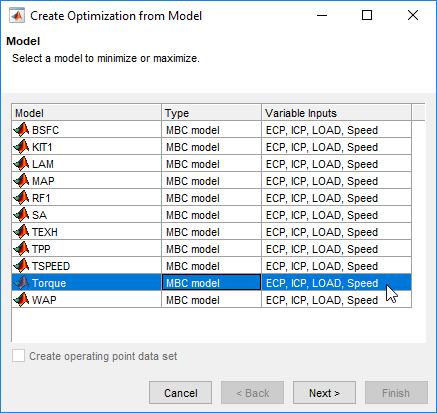Screen dimensions: 437x413
Task: Cancel the optimization wizard
Action: 180,393
